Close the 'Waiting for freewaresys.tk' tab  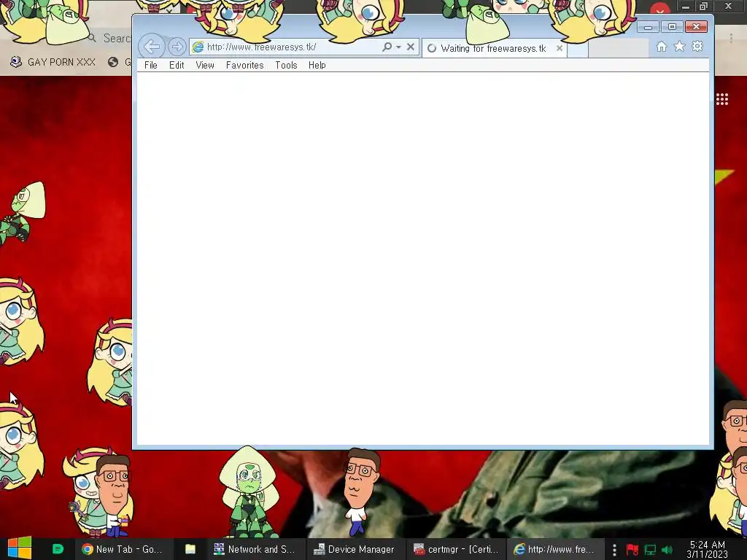coord(560,48)
